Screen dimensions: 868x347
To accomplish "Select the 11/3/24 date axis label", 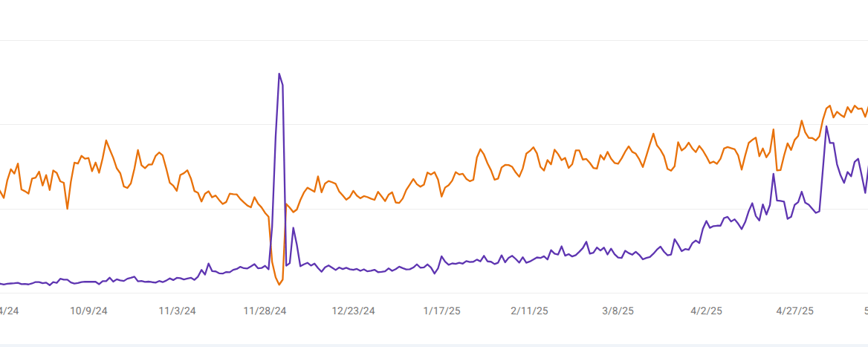I will [178, 311].
